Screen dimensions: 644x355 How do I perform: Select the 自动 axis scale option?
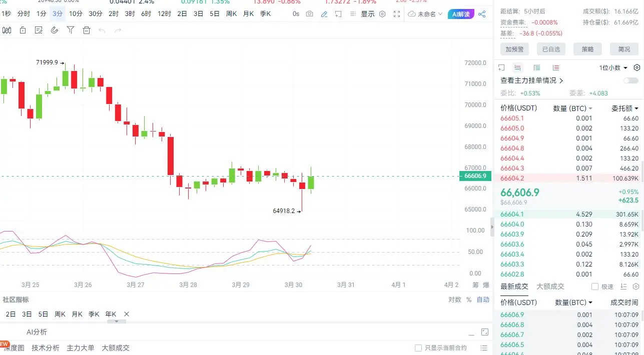pyautogui.click(x=483, y=299)
